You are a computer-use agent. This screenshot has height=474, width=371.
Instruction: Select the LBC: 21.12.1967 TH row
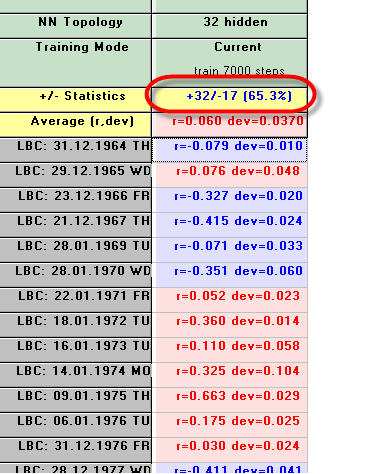[75, 225]
